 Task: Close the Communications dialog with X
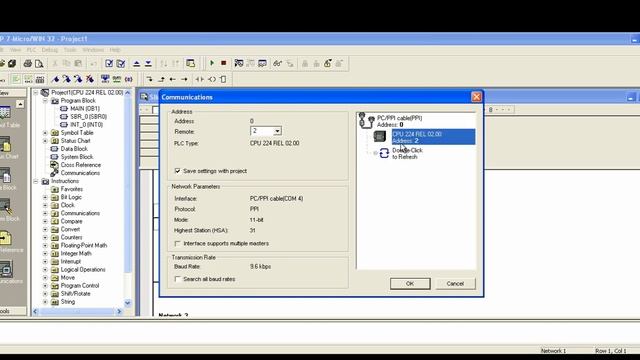point(476,97)
